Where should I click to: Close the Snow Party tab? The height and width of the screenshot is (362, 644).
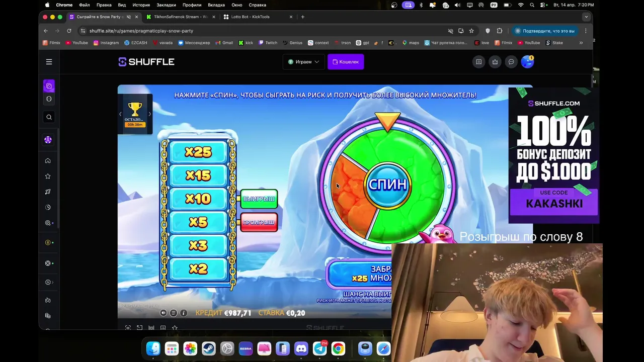pos(136,17)
